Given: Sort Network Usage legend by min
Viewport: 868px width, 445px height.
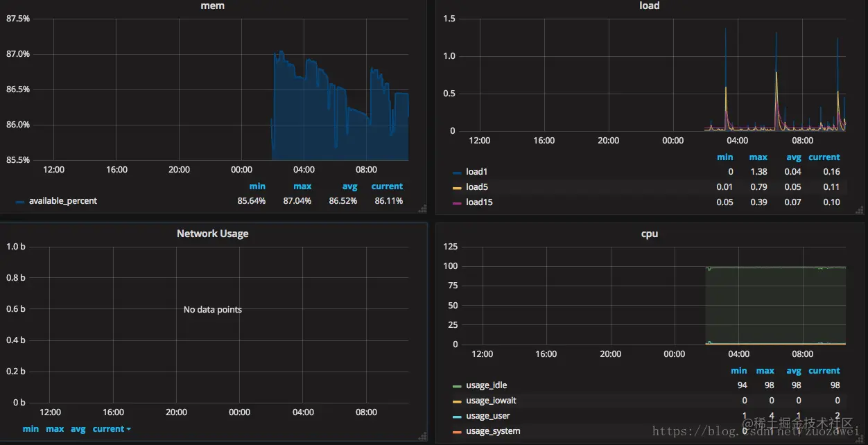Looking at the screenshot, I should (31, 429).
